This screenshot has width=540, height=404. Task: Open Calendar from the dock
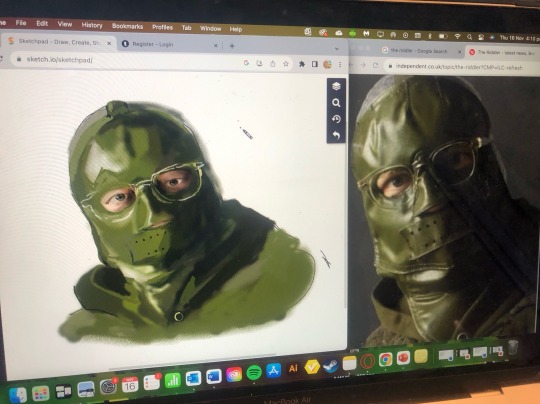(x=130, y=385)
